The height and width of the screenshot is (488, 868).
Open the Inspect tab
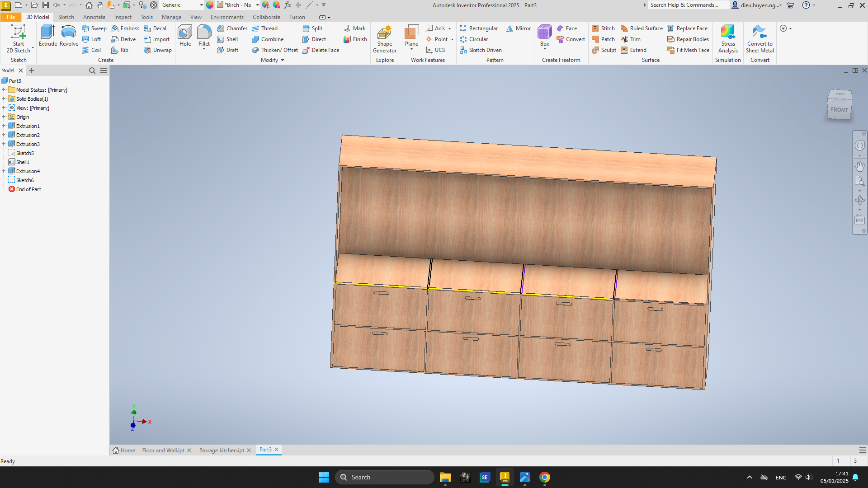(123, 17)
